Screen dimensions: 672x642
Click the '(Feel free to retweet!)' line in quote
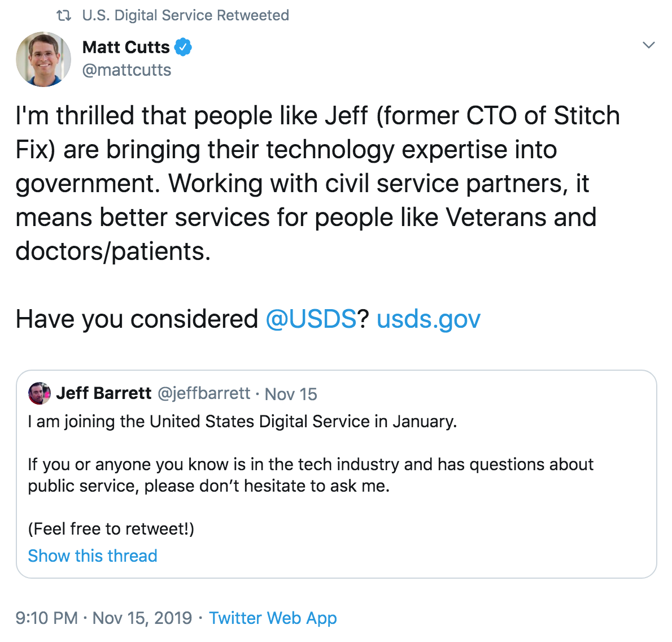(x=111, y=529)
